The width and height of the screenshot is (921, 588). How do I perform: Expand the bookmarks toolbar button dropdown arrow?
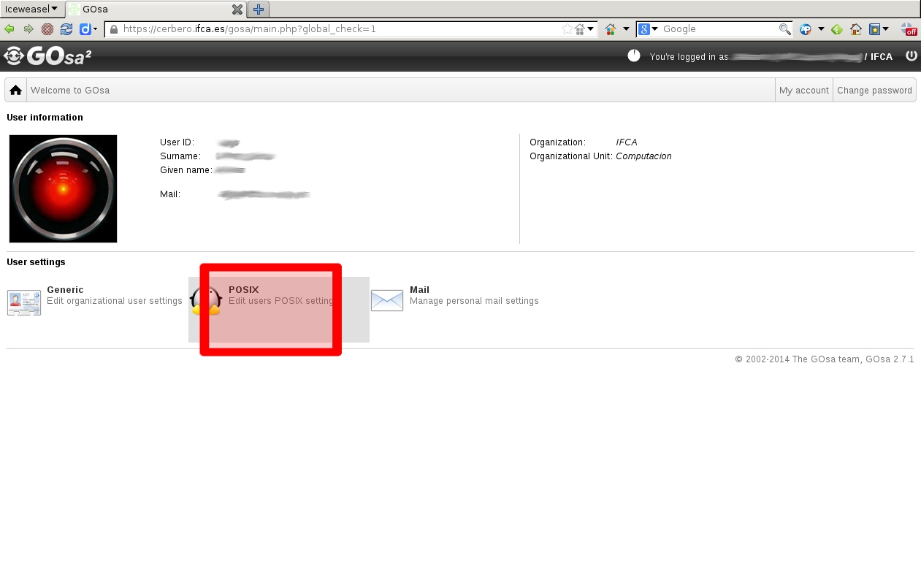tap(886, 29)
